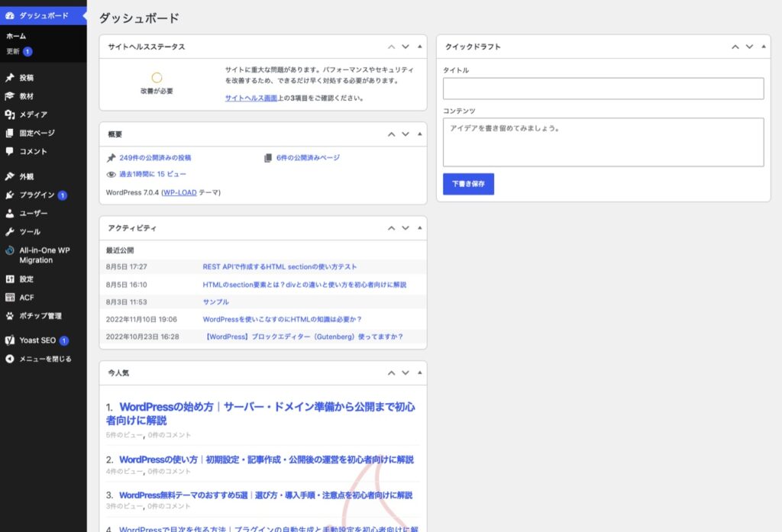Click the collapse menu arrow icon
782x532 pixels.
9,359
